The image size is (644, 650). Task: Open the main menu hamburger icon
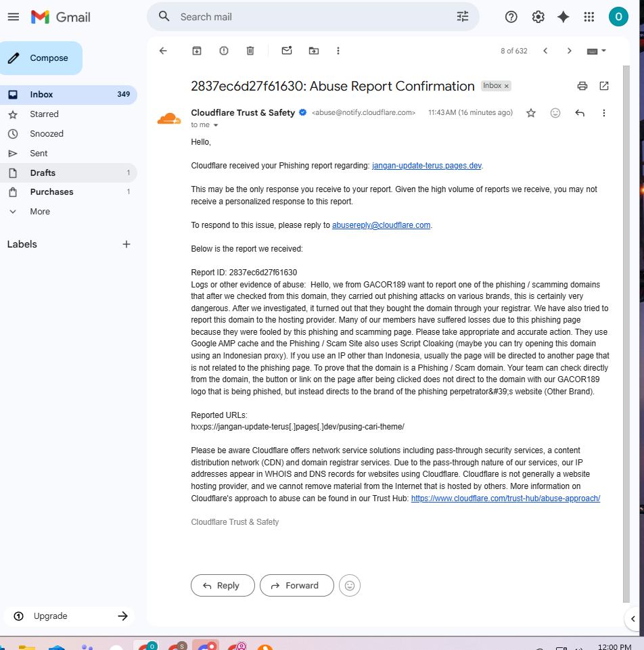(x=14, y=17)
